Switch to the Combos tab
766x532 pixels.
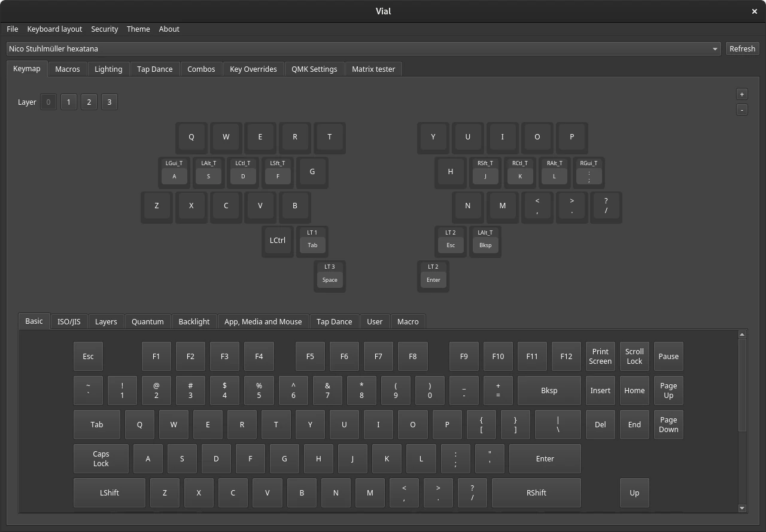201,69
